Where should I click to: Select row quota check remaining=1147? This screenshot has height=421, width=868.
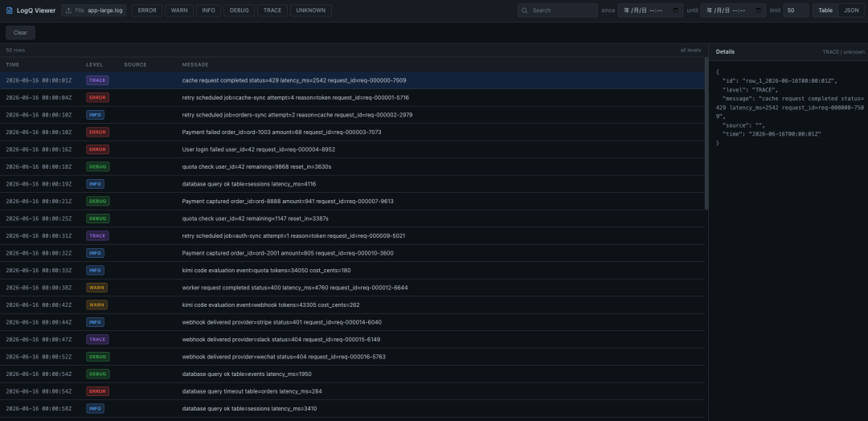[352, 219]
